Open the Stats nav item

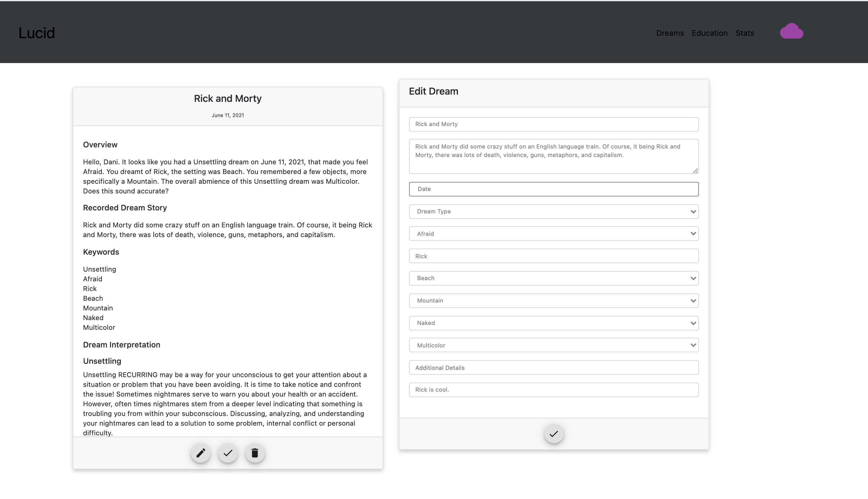745,33
